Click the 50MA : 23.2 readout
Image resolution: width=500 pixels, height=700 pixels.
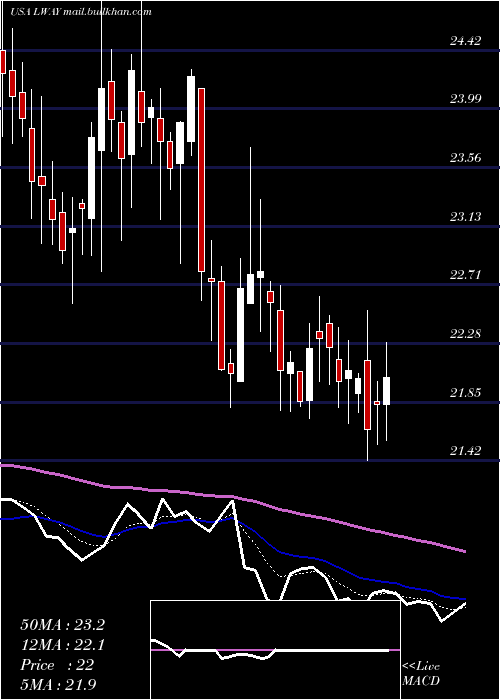click(x=62, y=625)
